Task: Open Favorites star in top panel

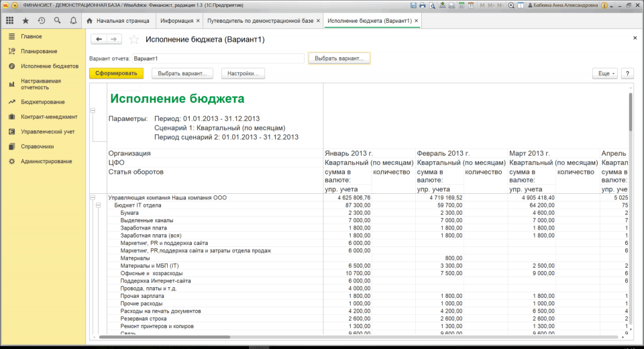Action: tap(25, 21)
